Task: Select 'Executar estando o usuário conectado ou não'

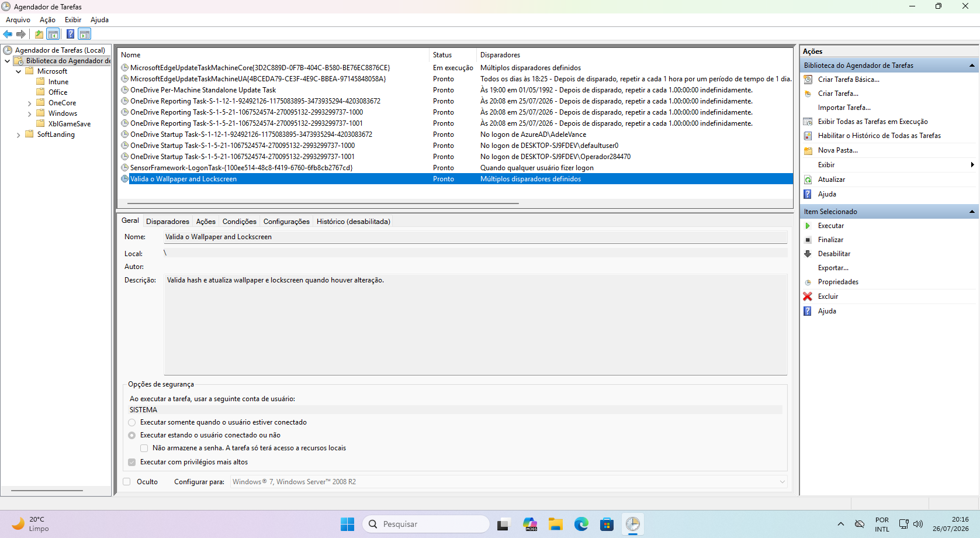Action: 132,435
